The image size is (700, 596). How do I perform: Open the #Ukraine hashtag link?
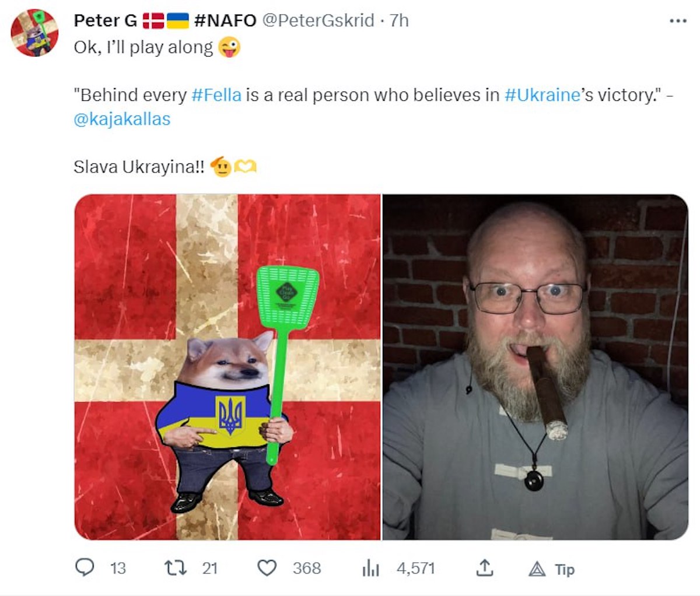542,95
